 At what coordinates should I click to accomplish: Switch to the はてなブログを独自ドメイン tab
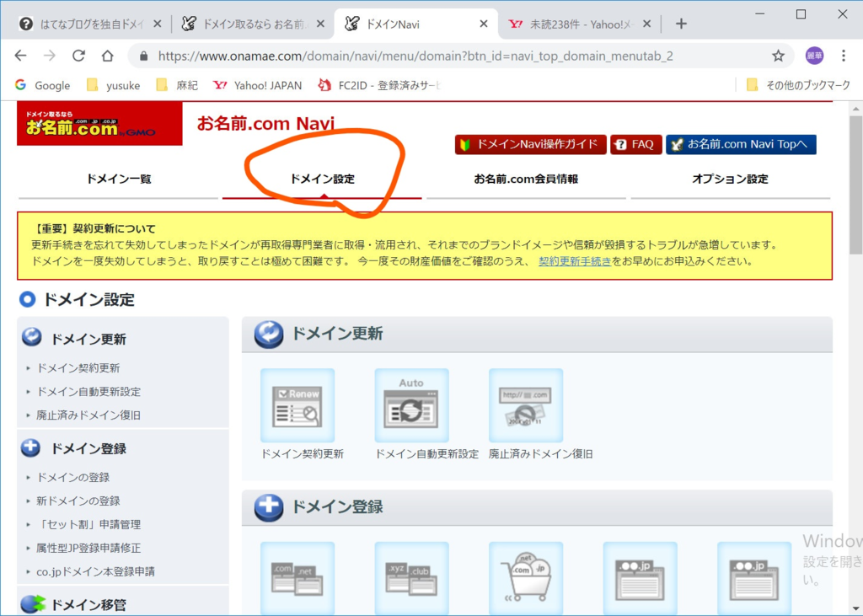(x=91, y=24)
